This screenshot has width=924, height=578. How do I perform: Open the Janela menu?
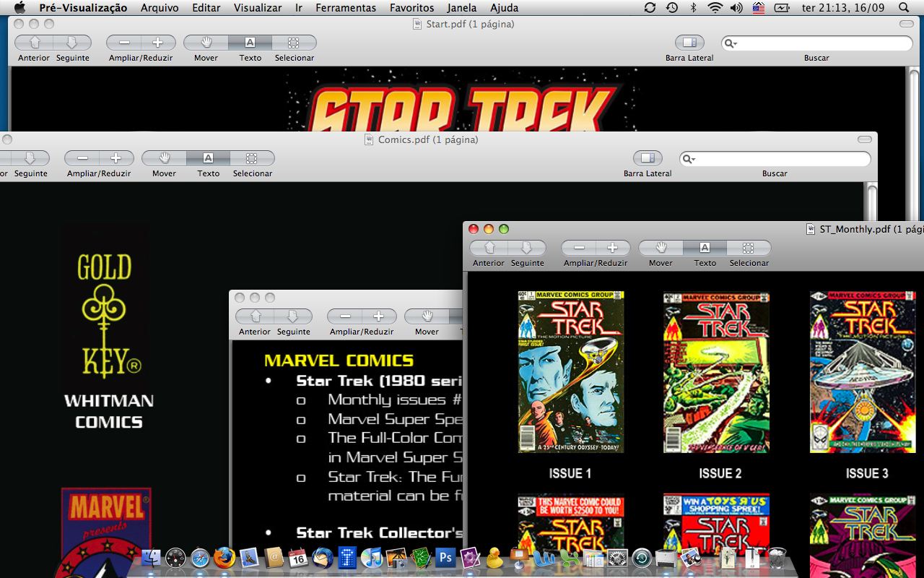click(462, 8)
